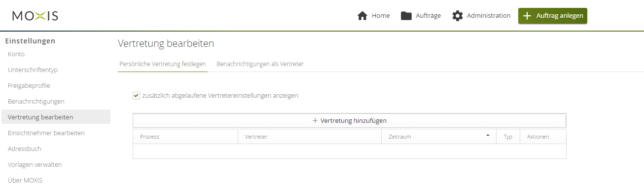This screenshot has height=188, width=644.
Task: Click the Einstellungen sidebar heading
Action: click(30, 41)
